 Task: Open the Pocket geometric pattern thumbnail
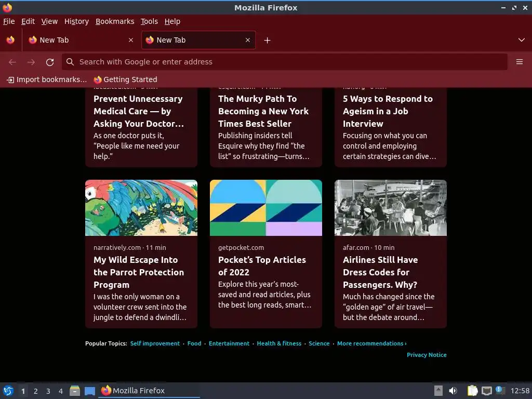(x=266, y=208)
